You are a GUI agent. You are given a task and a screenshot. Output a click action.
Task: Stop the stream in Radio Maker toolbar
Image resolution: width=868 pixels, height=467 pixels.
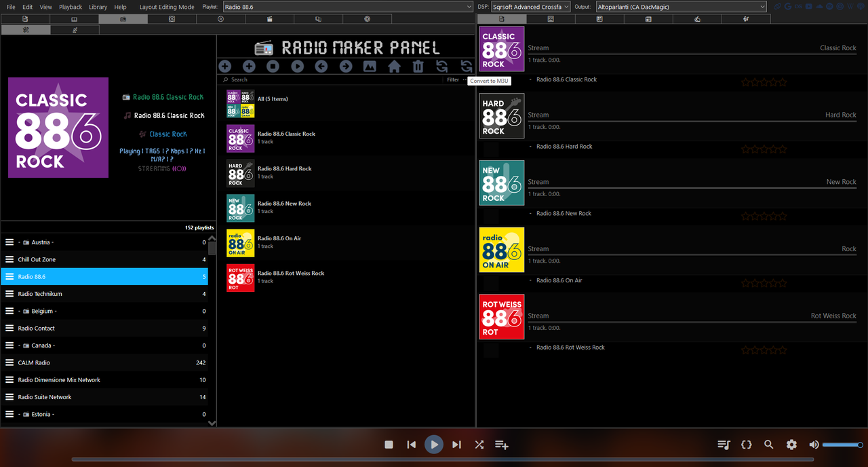click(273, 66)
